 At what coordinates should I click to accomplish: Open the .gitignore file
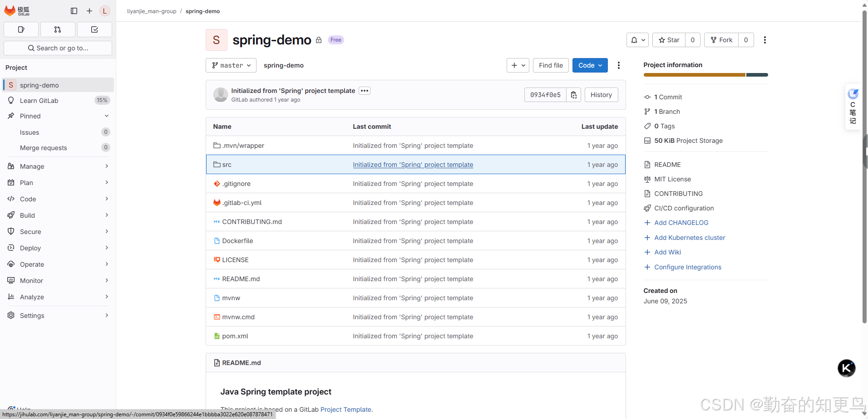point(236,184)
